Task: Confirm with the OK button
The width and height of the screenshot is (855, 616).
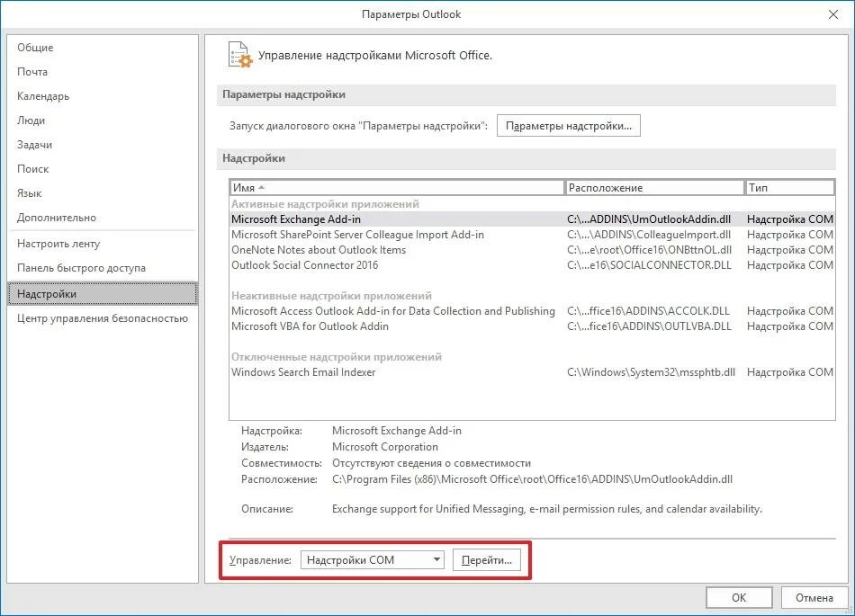Action: coord(739,597)
